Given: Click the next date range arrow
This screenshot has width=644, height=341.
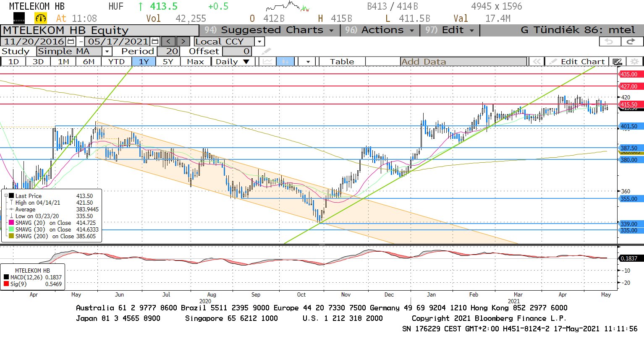Looking at the screenshot, I should tap(183, 42).
